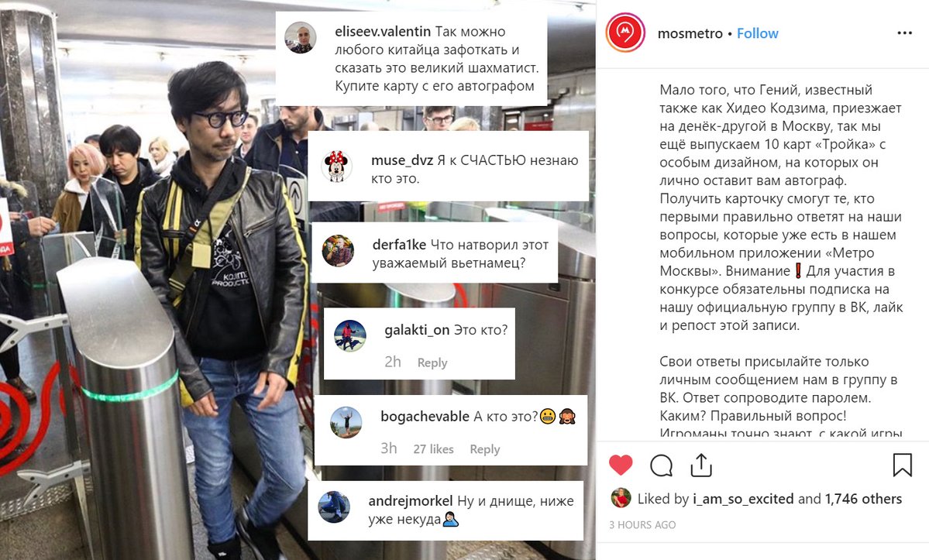
Task: View the 27 likes on bogachevable's comment
Action: click(433, 449)
